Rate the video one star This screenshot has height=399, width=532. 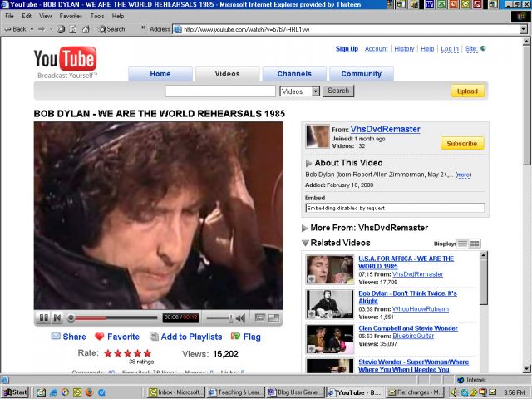tap(108, 353)
